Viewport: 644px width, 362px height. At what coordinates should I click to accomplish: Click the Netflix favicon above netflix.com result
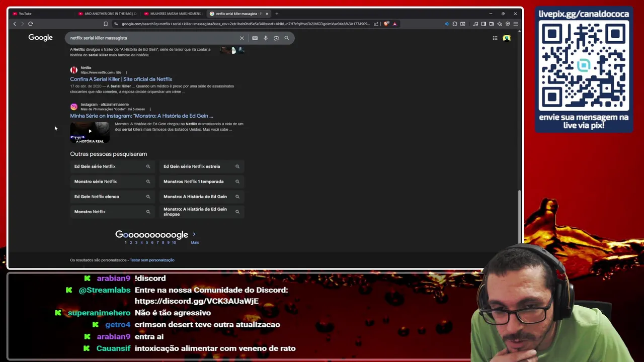point(74,70)
